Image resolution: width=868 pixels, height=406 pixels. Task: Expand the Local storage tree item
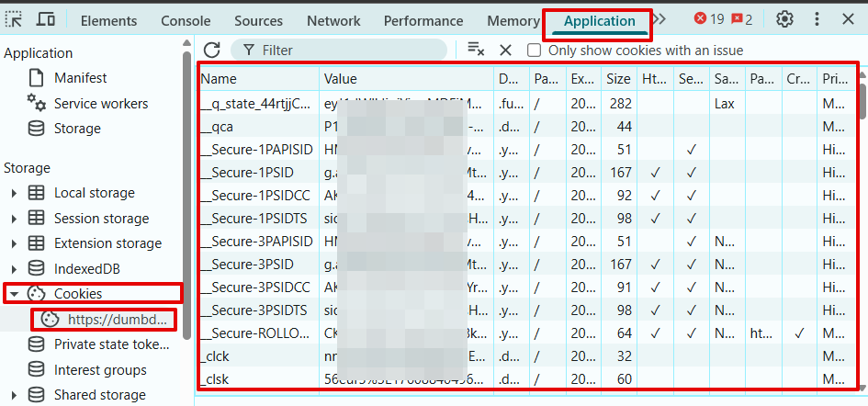tap(14, 193)
